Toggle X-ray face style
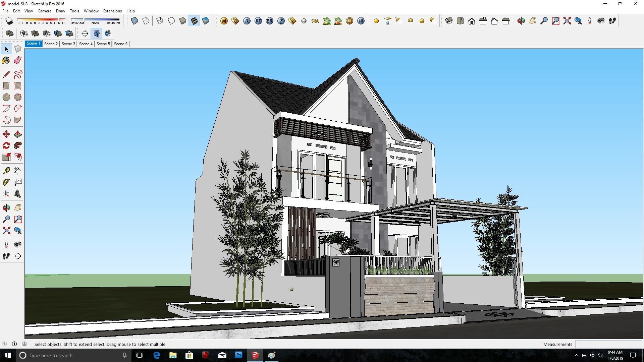This screenshot has height=362, width=644. (x=135, y=21)
